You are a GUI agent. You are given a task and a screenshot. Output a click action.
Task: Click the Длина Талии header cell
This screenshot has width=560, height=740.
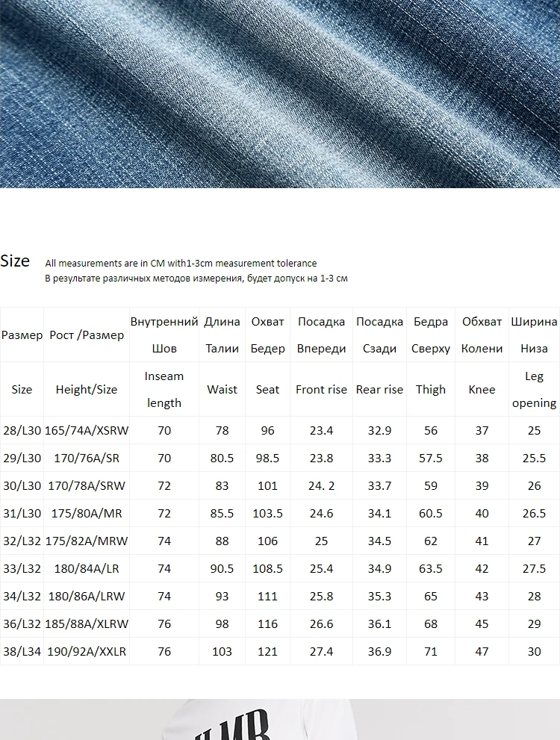click(x=222, y=335)
